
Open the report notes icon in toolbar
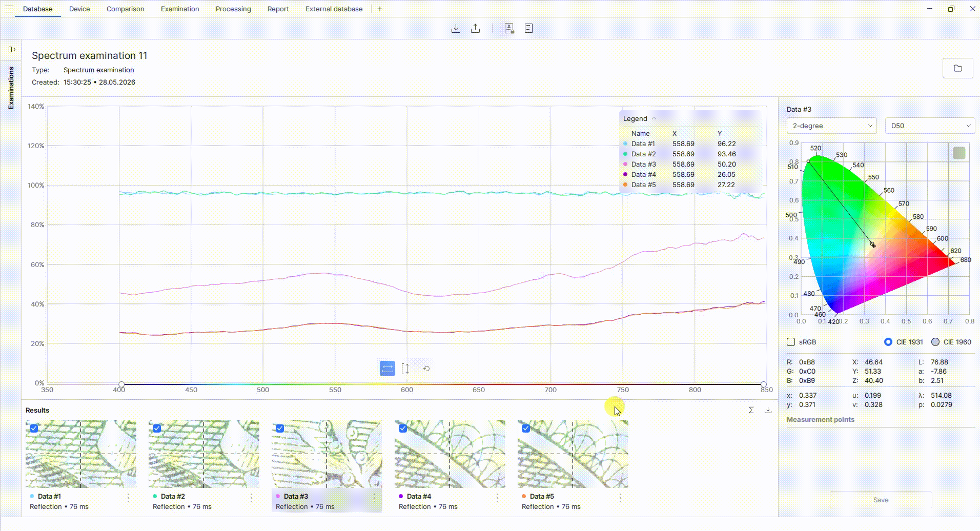pyautogui.click(x=529, y=29)
